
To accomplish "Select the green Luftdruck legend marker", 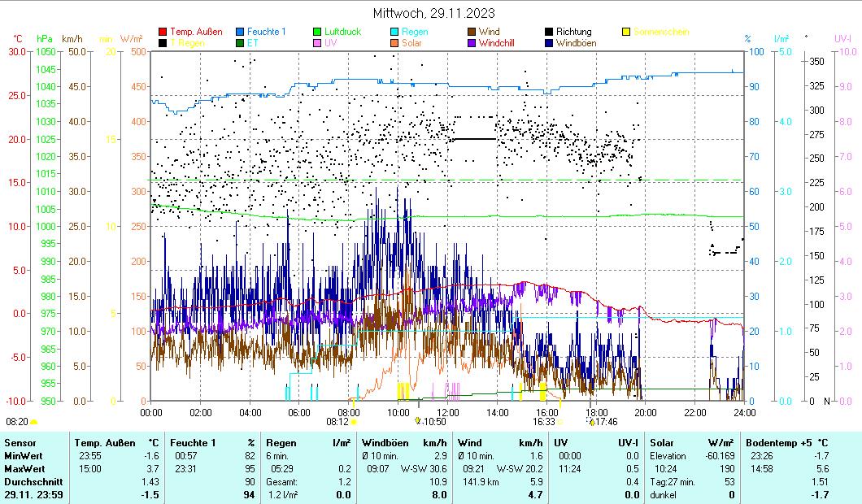I will click(317, 33).
